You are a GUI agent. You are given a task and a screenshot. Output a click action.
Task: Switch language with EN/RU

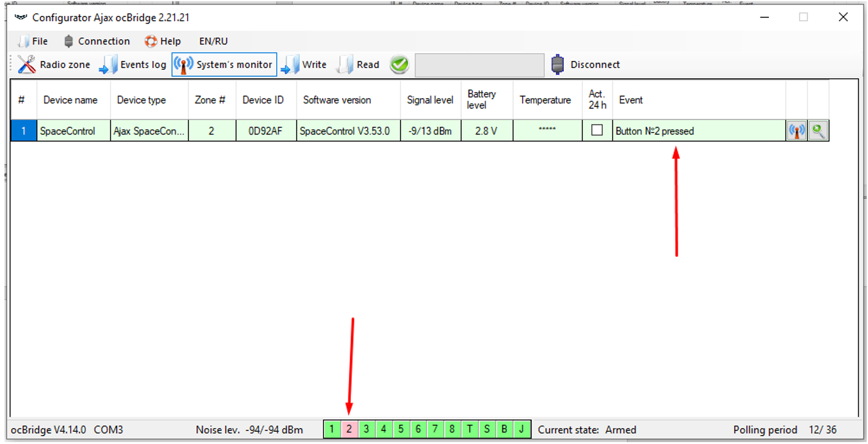(x=213, y=41)
